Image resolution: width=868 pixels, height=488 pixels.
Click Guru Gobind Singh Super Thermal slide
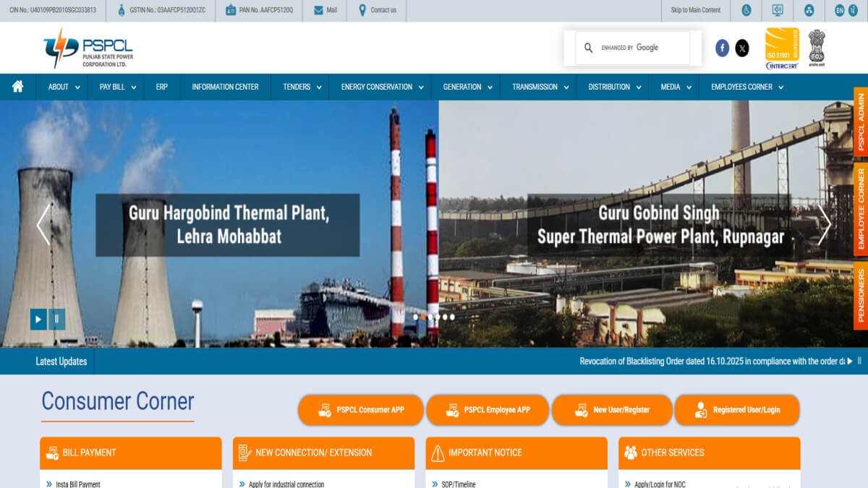coord(660,224)
